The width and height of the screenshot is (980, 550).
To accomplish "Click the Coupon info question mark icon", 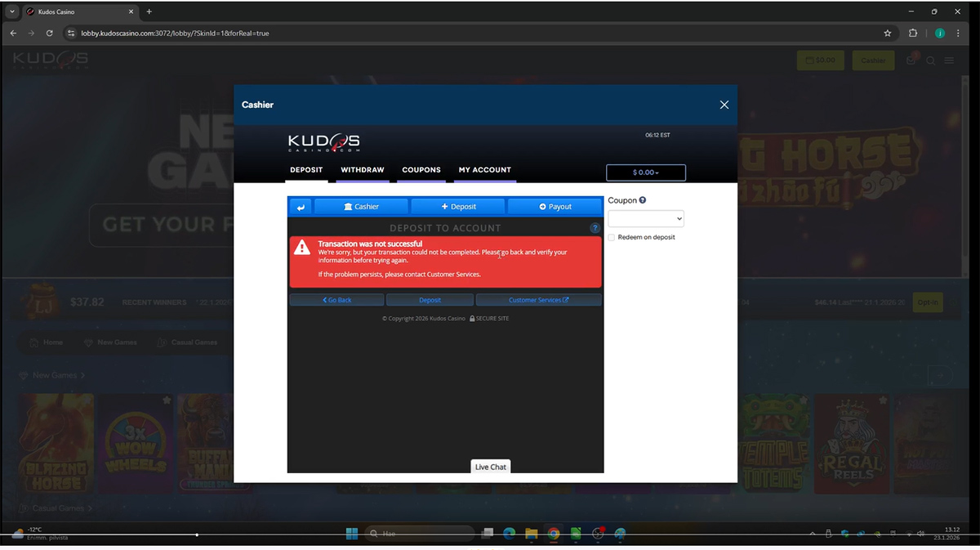I will point(643,200).
